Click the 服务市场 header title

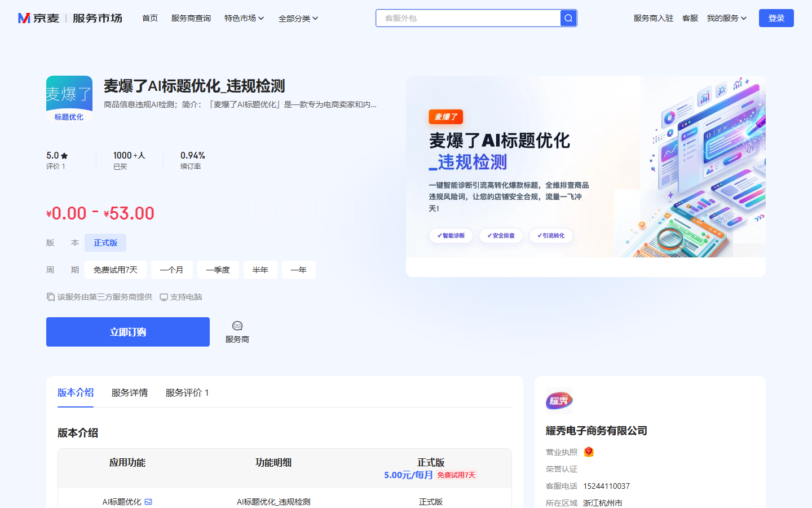click(x=98, y=18)
